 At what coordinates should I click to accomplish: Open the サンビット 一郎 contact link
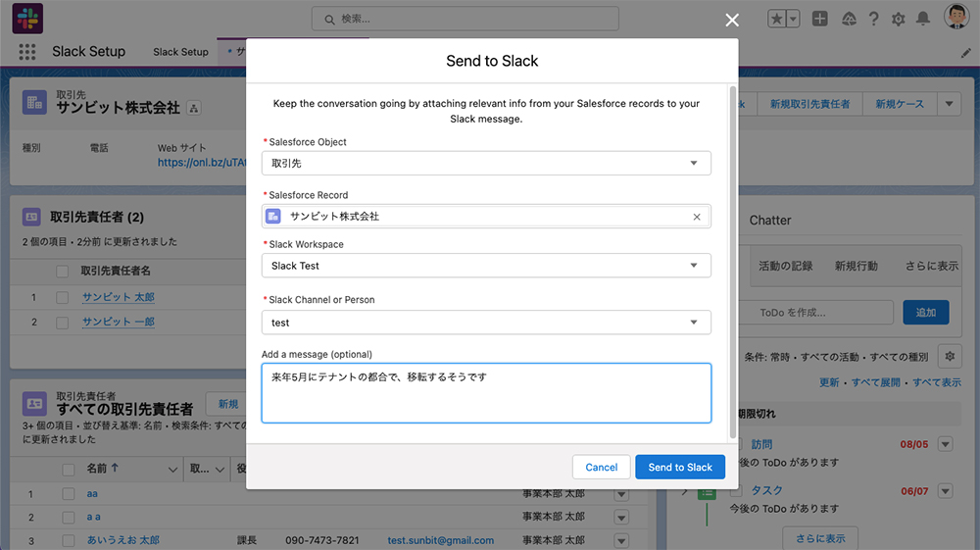point(119,322)
